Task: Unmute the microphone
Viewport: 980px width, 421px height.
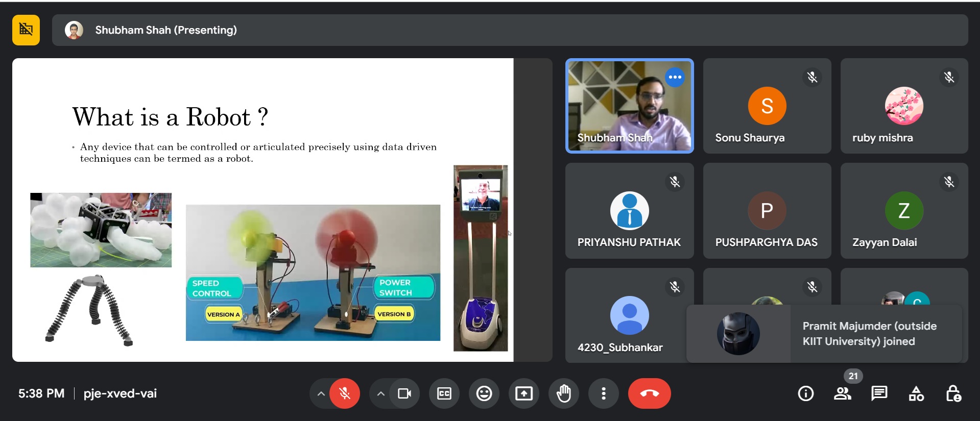Action: tap(345, 393)
